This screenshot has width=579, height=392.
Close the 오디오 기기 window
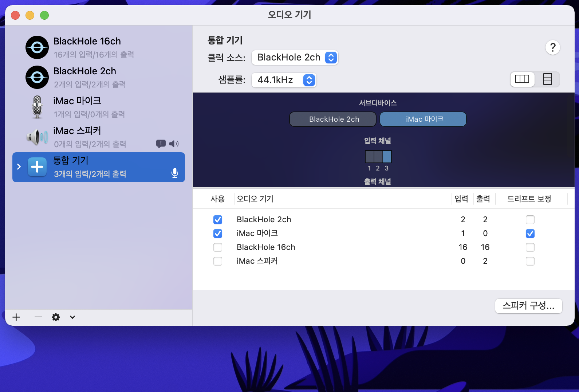point(15,15)
